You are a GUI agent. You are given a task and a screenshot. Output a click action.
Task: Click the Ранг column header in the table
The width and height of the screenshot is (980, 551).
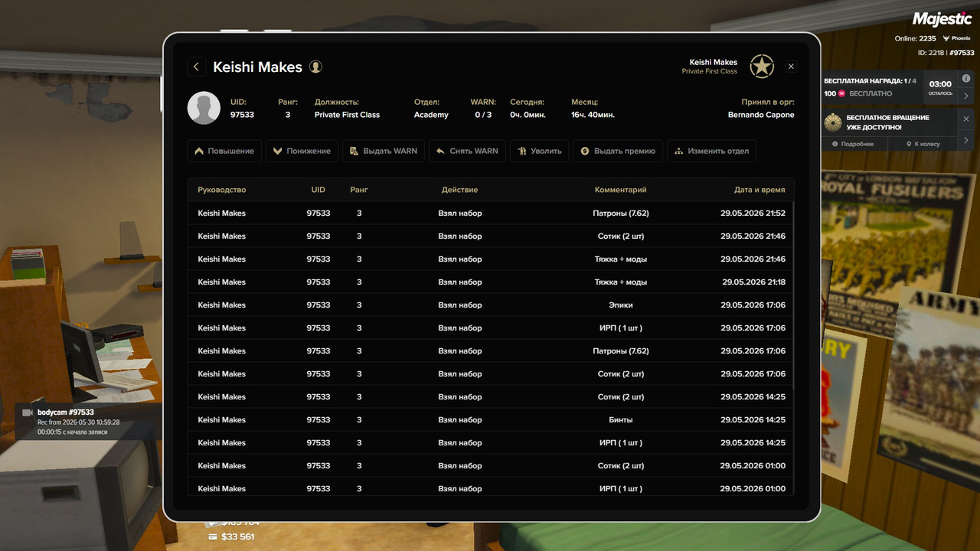(x=359, y=190)
